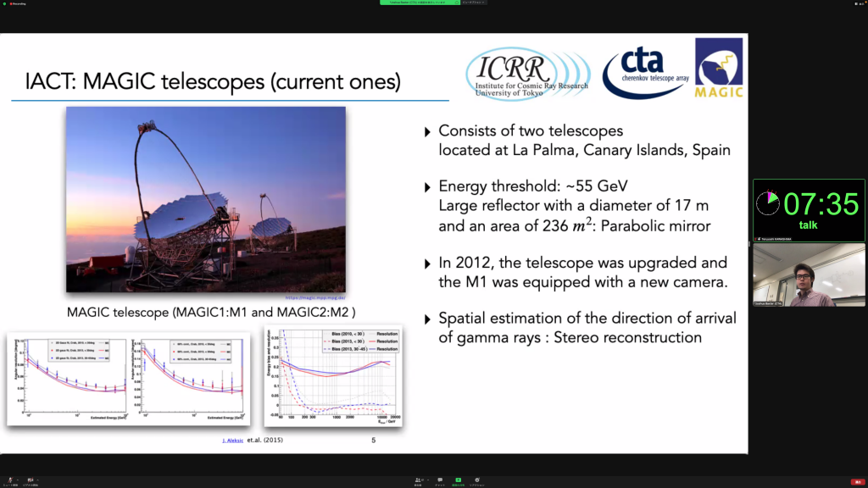Open video options arrow beside camera
868x488 pixels.
pyautogui.click(x=37, y=480)
